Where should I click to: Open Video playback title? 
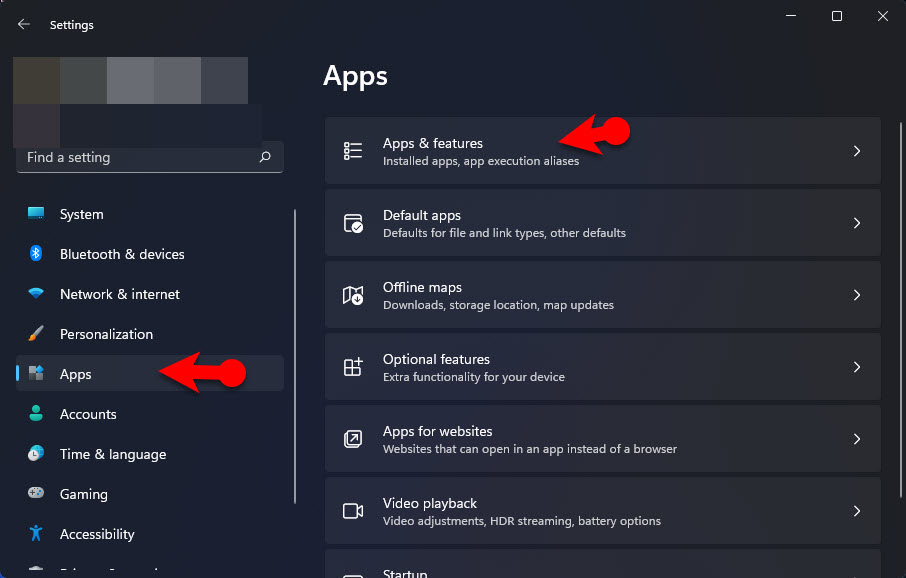pos(430,503)
